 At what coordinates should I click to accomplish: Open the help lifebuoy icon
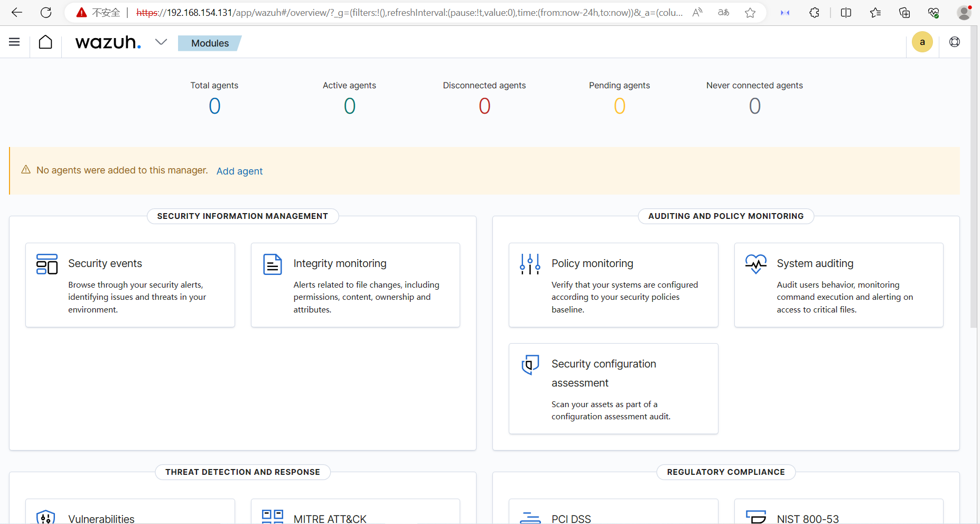(955, 42)
